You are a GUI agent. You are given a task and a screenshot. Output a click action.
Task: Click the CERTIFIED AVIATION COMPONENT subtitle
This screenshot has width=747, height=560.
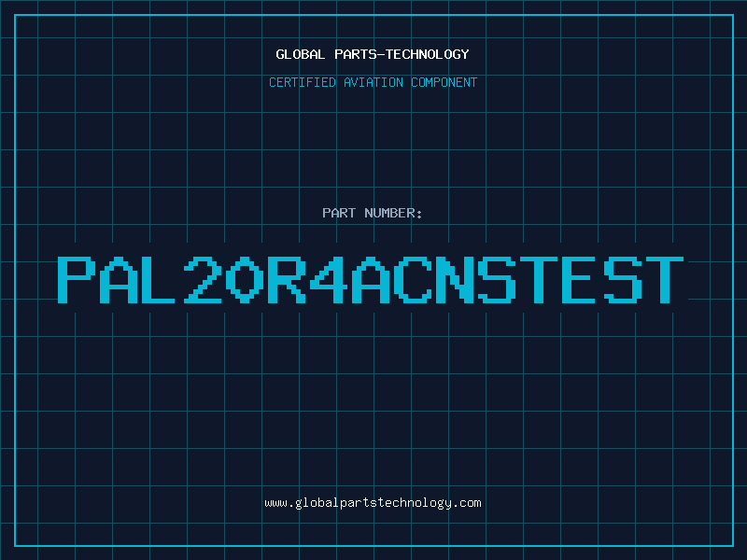[373, 82]
